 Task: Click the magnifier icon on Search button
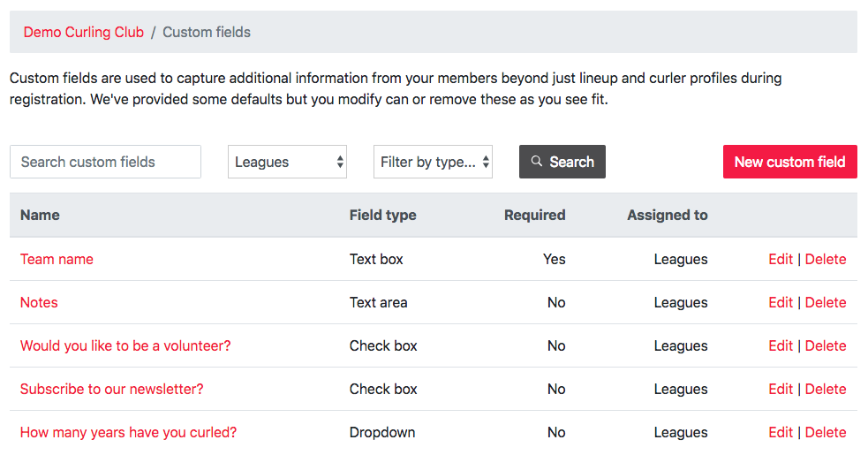tap(536, 162)
